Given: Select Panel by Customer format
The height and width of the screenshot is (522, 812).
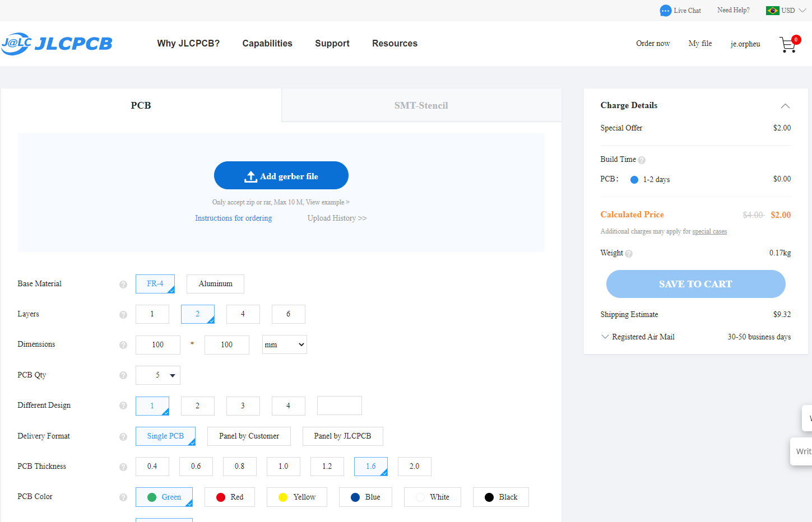Looking at the screenshot, I should tap(249, 436).
